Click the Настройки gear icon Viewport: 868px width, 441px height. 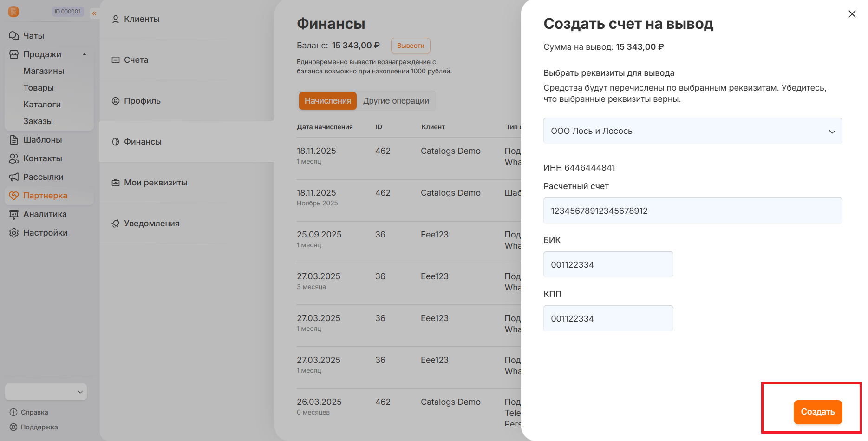point(14,233)
